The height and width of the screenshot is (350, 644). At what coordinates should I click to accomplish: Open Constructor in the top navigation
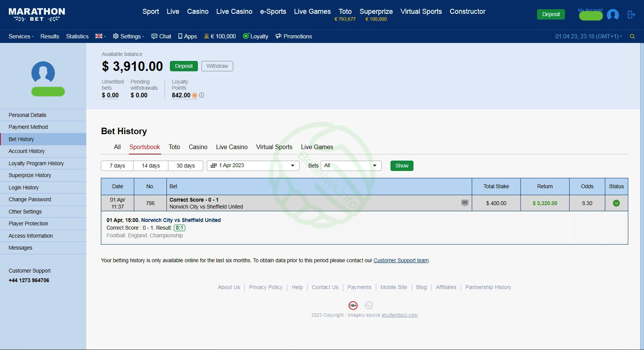(468, 12)
